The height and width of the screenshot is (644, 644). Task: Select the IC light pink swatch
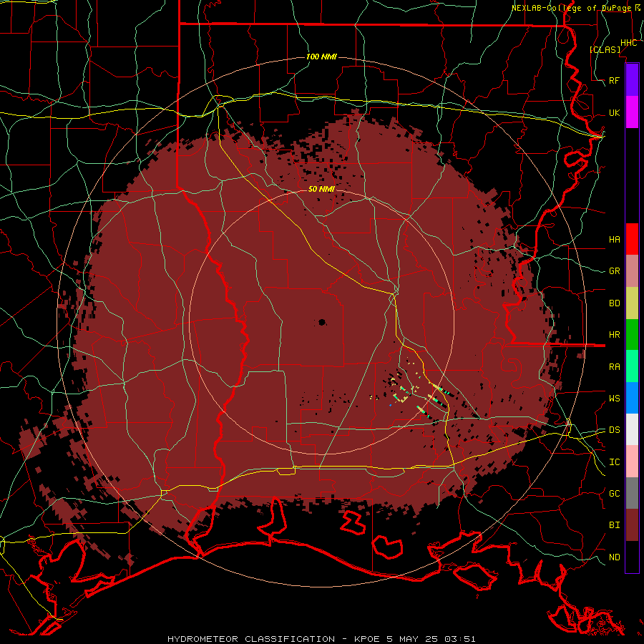coord(632,462)
